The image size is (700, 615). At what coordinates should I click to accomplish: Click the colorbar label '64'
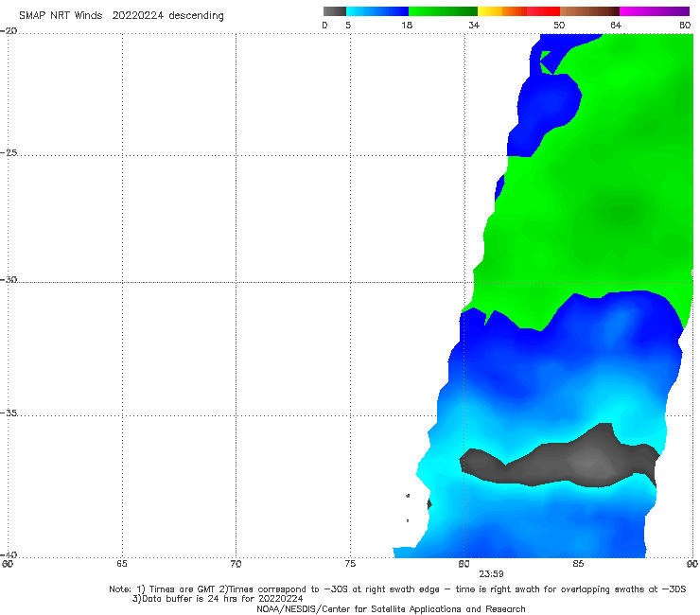616,26
